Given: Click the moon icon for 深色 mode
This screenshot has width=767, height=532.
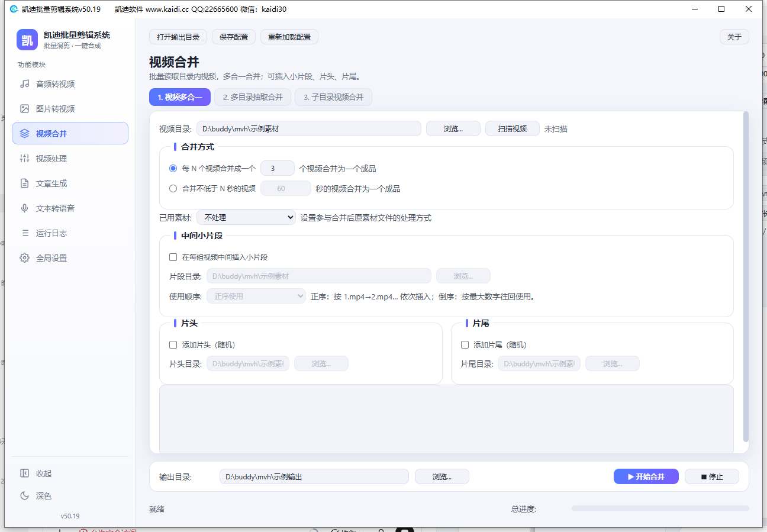Looking at the screenshot, I should point(25,496).
